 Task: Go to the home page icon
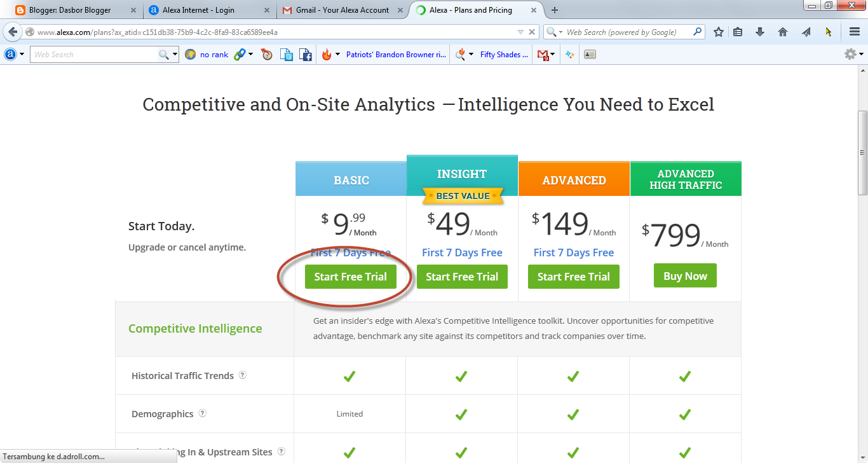click(x=783, y=32)
